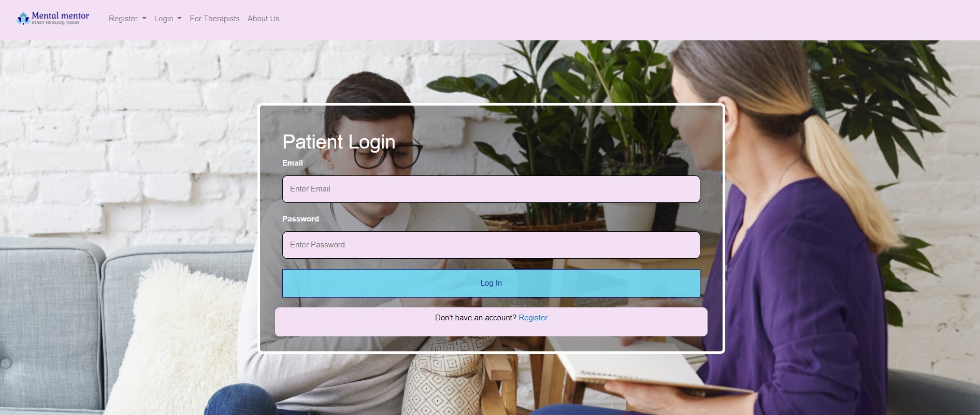Focus the Enter Password input field
Screen dimensions: 980x415
coord(491,245)
